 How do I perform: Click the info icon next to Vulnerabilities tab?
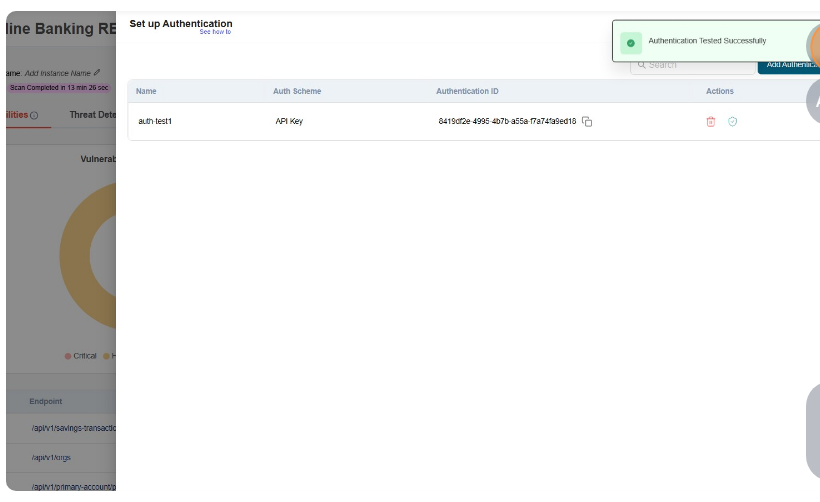coord(34,115)
